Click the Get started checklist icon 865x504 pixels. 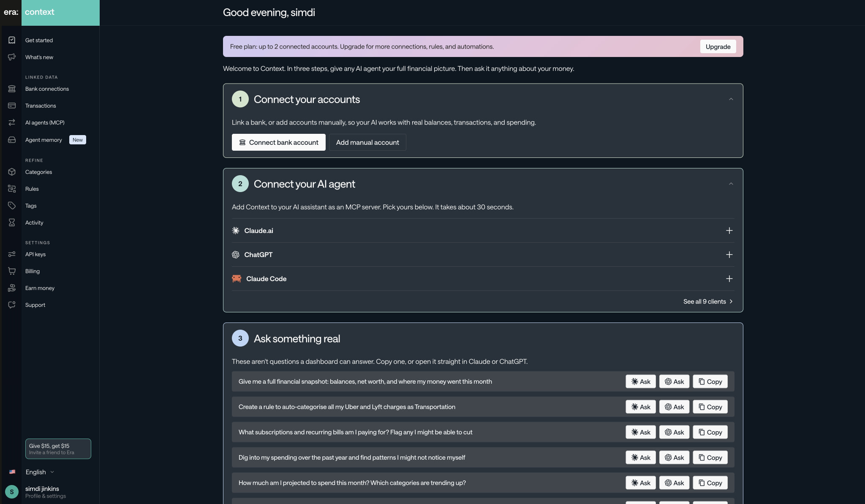tap(12, 40)
